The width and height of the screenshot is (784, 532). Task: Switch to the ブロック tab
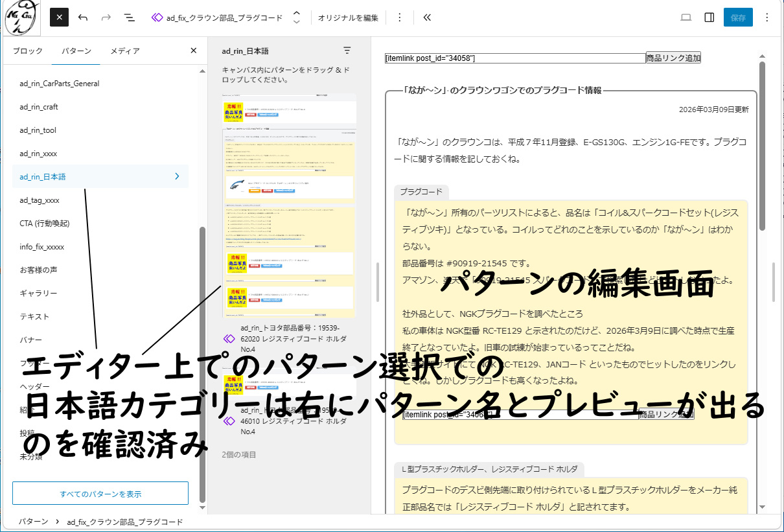(x=28, y=51)
